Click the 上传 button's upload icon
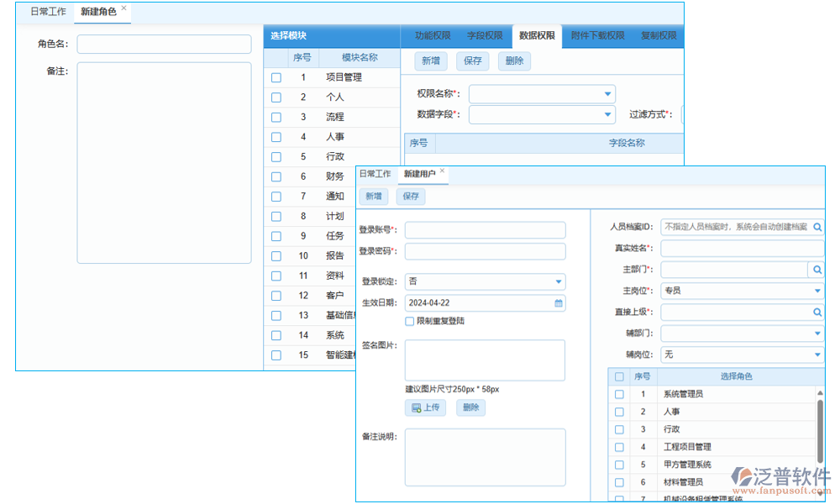This screenshot has width=840, height=504. tap(417, 407)
